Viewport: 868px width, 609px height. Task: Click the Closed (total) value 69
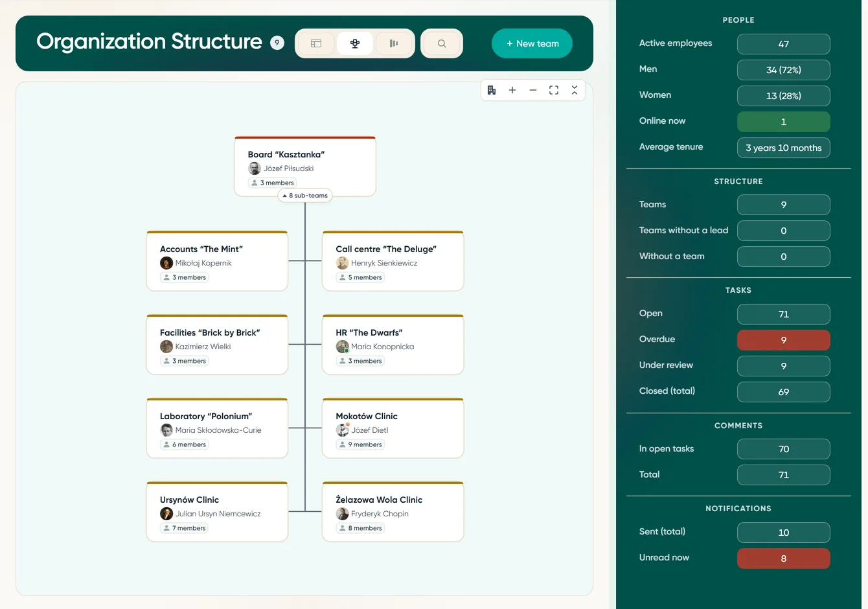784,392
